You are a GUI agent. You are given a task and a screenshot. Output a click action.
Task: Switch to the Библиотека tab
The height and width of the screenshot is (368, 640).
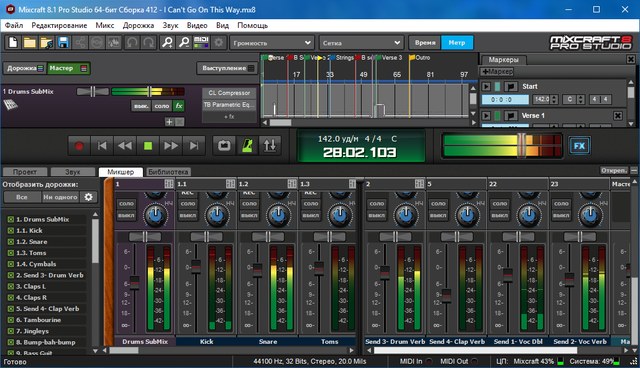click(168, 172)
